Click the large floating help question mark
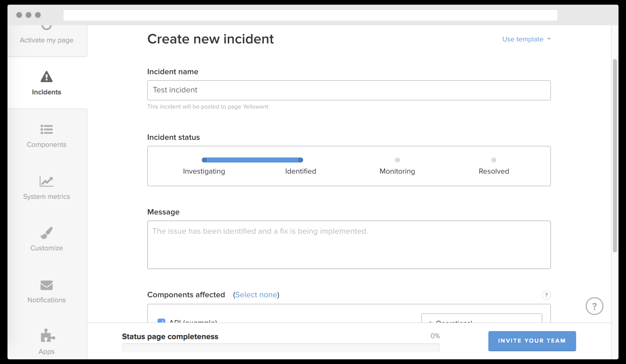This screenshot has height=364, width=626. click(x=594, y=306)
